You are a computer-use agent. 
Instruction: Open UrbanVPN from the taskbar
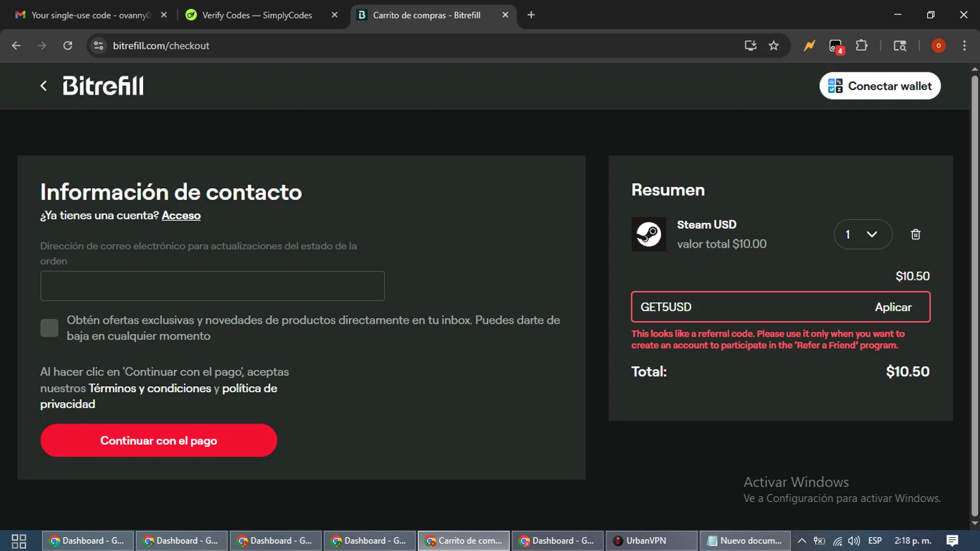[x=651, y=541]
